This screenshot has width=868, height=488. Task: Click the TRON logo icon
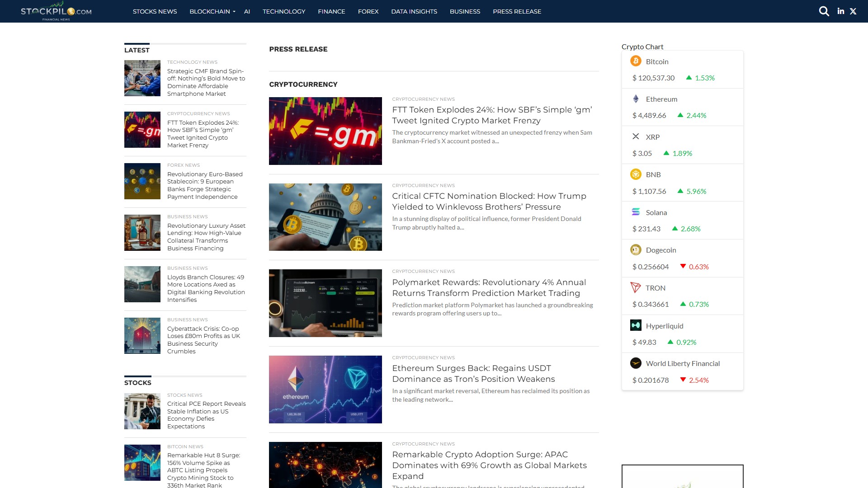pyautogui.click(x=636, y=288)
